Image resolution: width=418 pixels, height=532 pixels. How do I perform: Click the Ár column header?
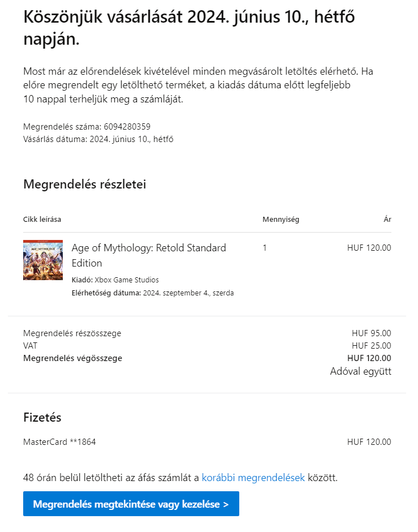tap(387, 219)
